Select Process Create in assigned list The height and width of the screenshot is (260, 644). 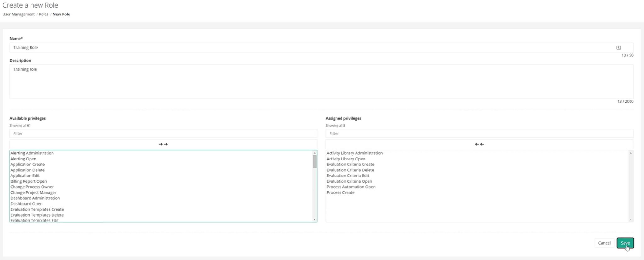(341, 192)
